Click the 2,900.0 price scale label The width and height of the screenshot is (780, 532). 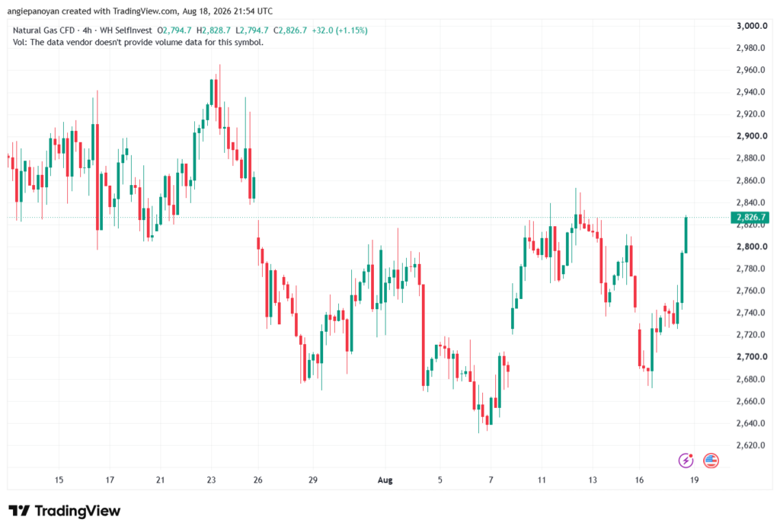tap(752, 135)
